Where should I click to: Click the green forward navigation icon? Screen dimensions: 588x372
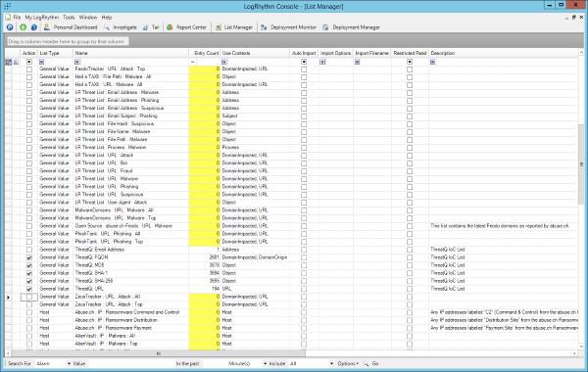click(23, 27)
